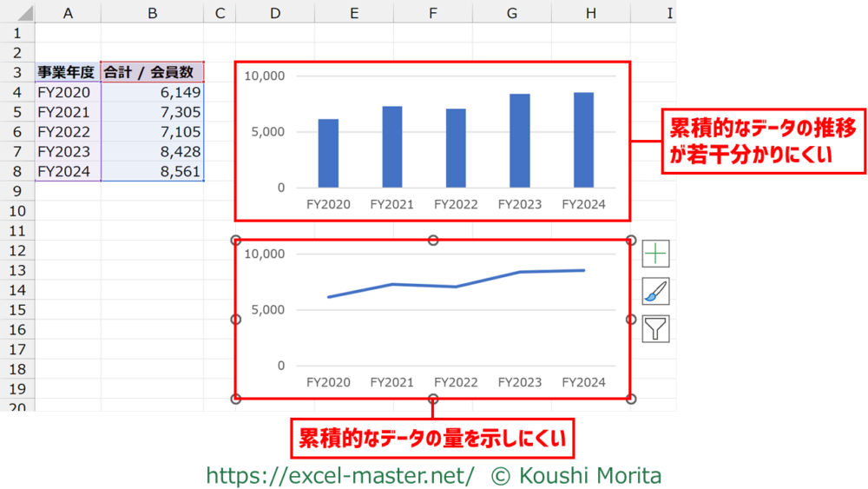The image size is (868, 489).
Task: Click the bottom-left chart resize handle
Action: point(235,399)
